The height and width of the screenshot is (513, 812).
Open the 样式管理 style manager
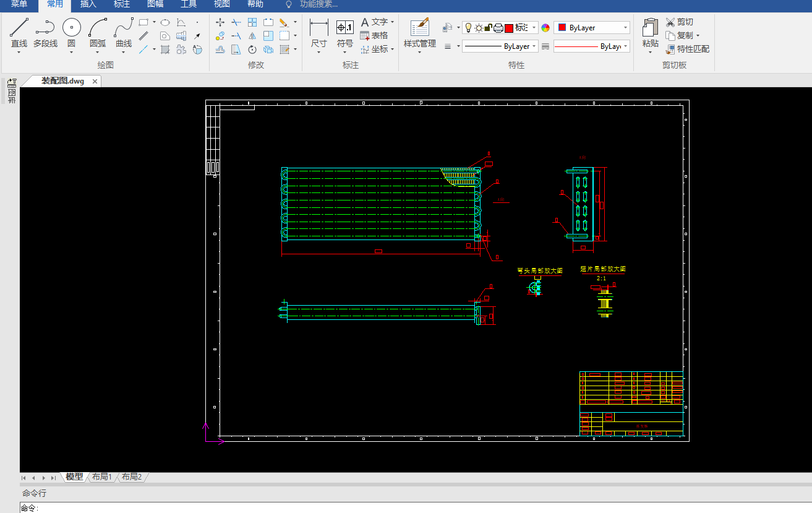[420, 28]
